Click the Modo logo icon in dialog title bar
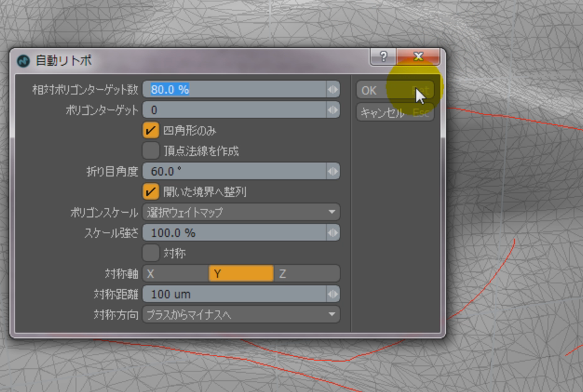 pyautogui.click(x=24, y=61)
